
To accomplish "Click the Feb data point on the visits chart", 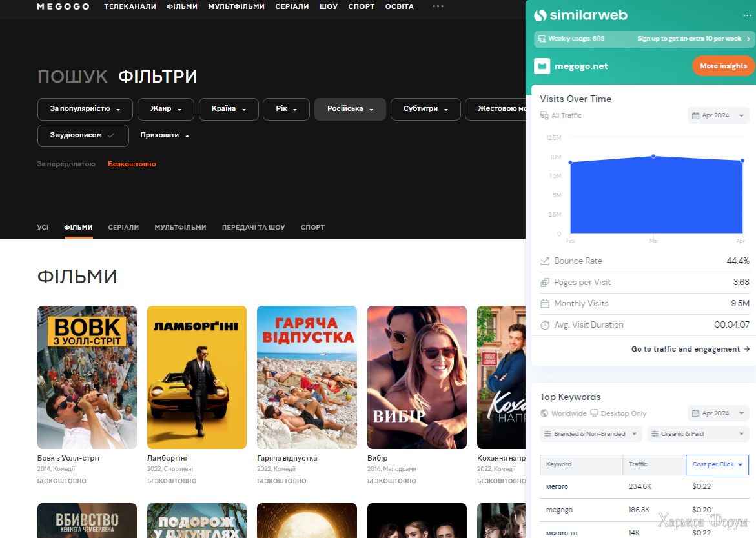I will coord(570,163).
